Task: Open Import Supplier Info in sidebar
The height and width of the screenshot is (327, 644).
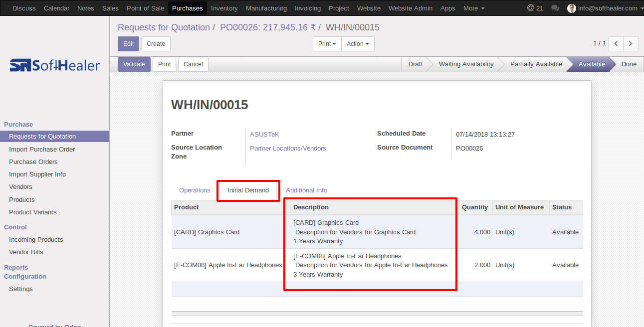Action: click(37, 174)
